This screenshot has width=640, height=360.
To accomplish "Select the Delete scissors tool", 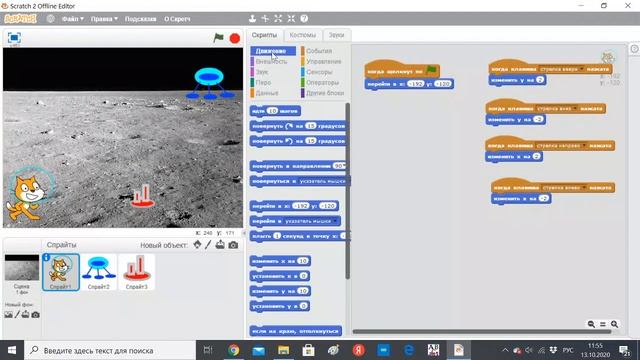I will coord(265,18).
